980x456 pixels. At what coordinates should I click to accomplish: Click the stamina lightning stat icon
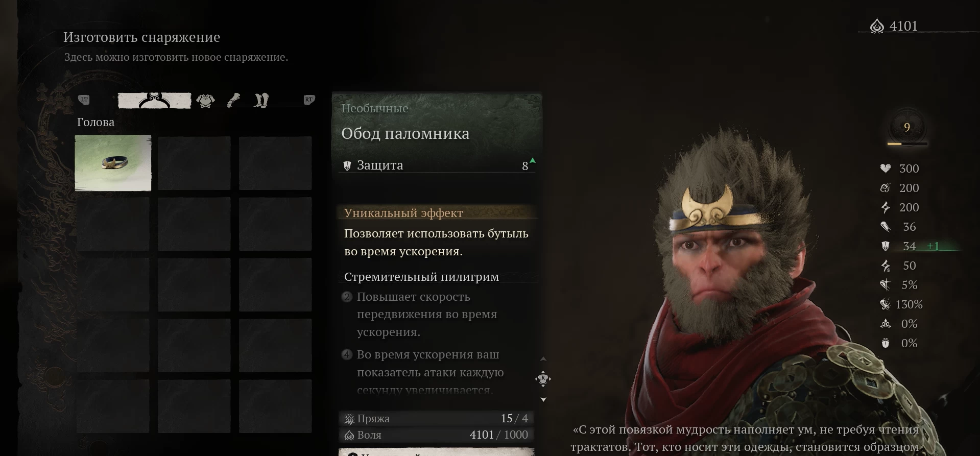[885, 207]
